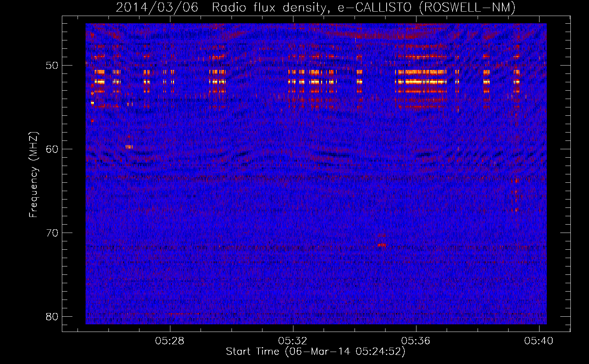Image resolution: width=589 pixels, height=364 pixels.
Task: Click the 80 MHz frequency tick label
Action: 52,317
